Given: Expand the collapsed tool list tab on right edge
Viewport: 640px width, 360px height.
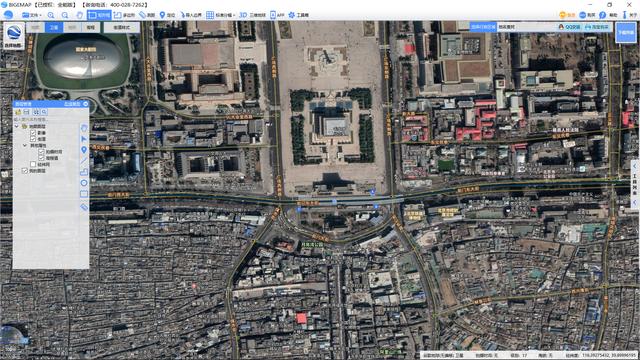Looking at the screenshot, I should coord(635,184).
